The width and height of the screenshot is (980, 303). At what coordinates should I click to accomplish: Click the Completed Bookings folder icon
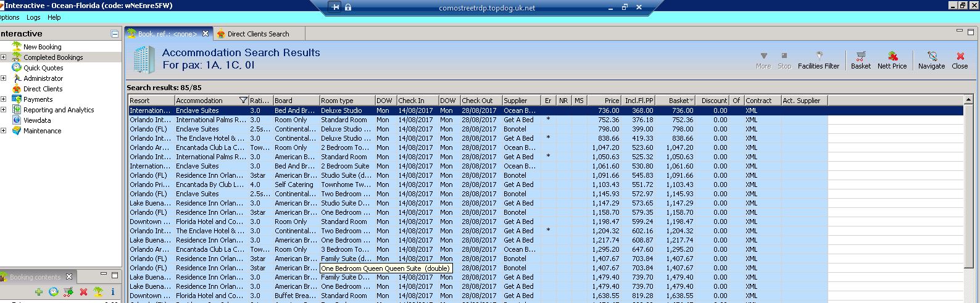click(17, 57)
